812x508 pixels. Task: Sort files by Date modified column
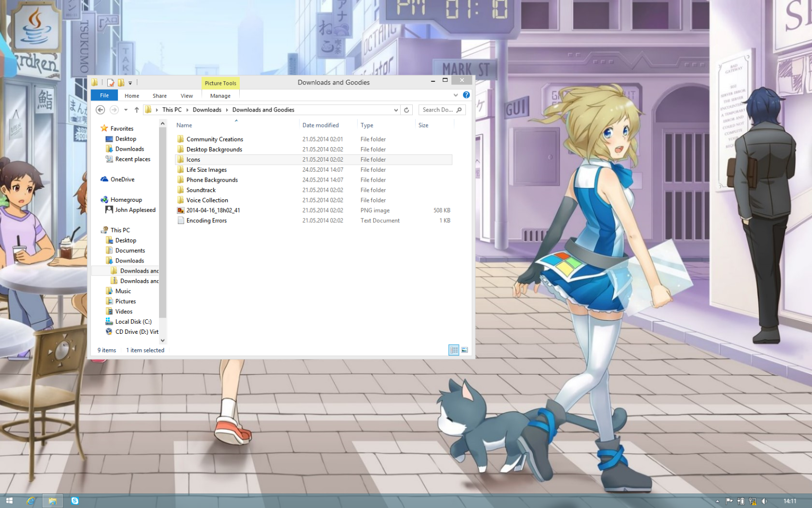point(320,125)
